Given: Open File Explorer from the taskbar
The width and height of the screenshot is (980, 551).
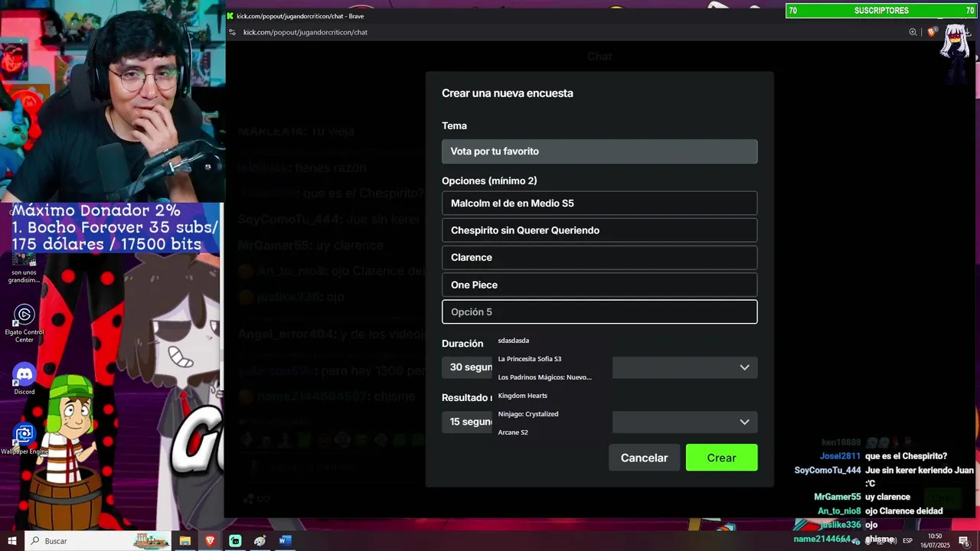Looking at the screenshot, I should (x=185, y=540).
